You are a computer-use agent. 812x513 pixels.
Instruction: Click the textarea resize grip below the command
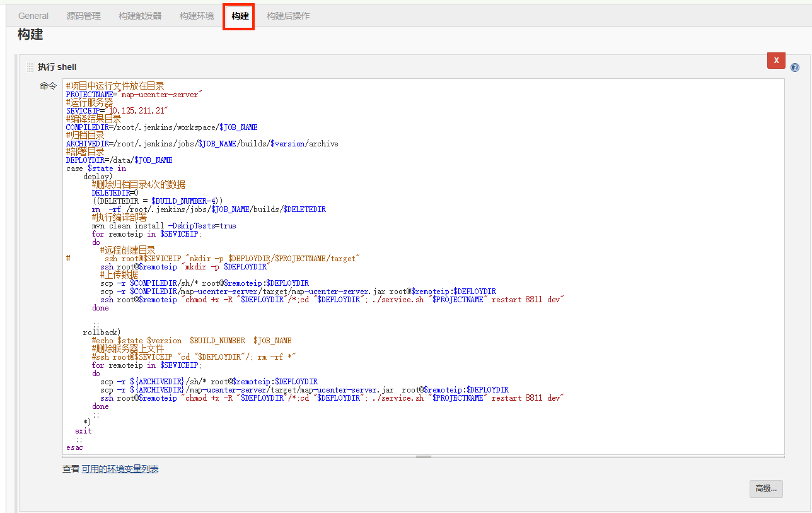[424, 456]
